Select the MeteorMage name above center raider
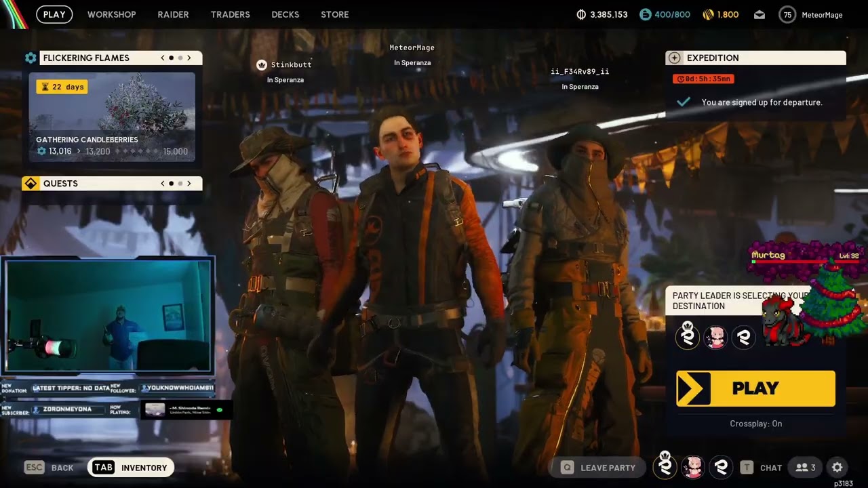 412,47
